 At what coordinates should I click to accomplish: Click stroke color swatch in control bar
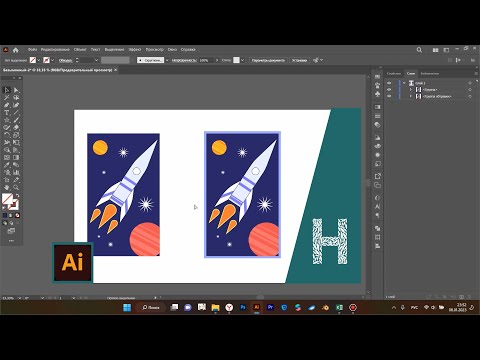point(47,60)
